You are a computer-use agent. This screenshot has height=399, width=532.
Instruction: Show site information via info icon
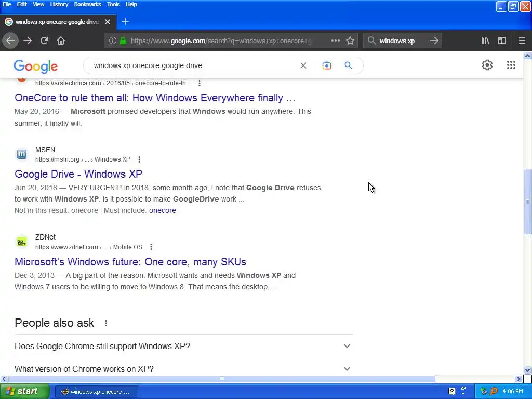[112, 41]
